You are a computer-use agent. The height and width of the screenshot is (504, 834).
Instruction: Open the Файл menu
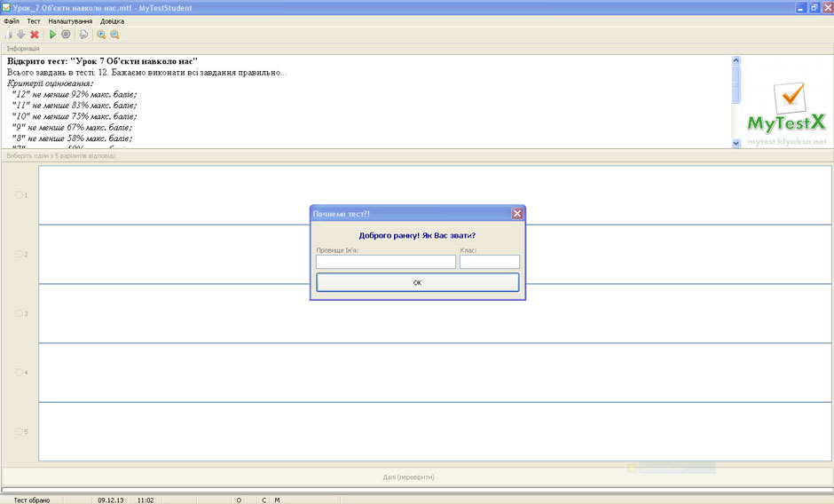pos(12,20)
